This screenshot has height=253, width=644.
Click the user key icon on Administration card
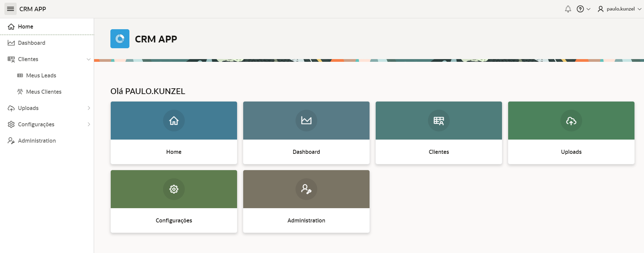click(x=306, y=189)
